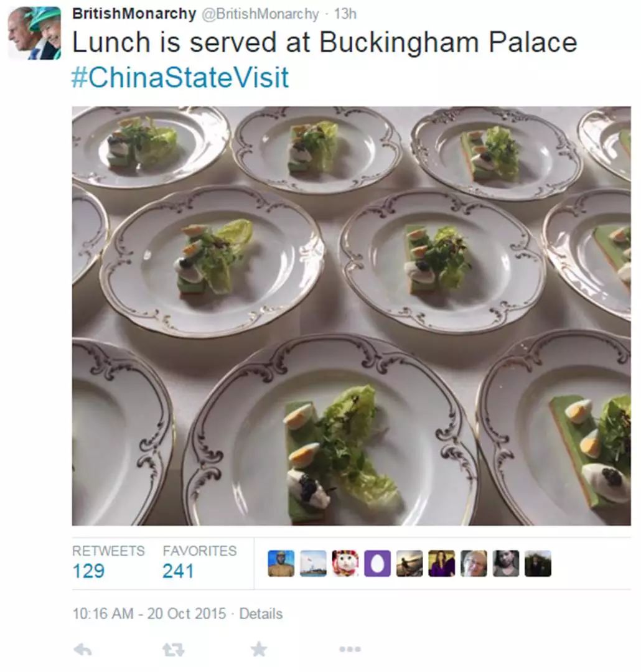Click the first liker avatar with the statue
This screenshot has width=641, height=672.
pos(281,564)
